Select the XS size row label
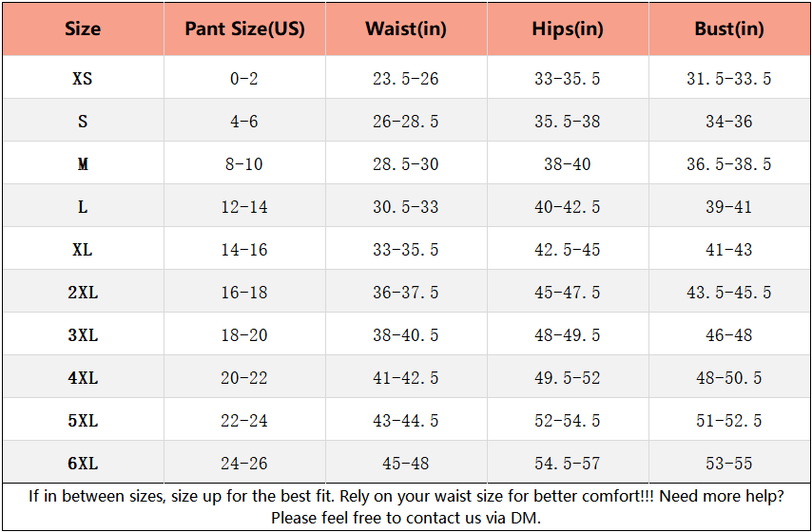The width and height of the screenshot is (812, 532). tap(83, 79)
